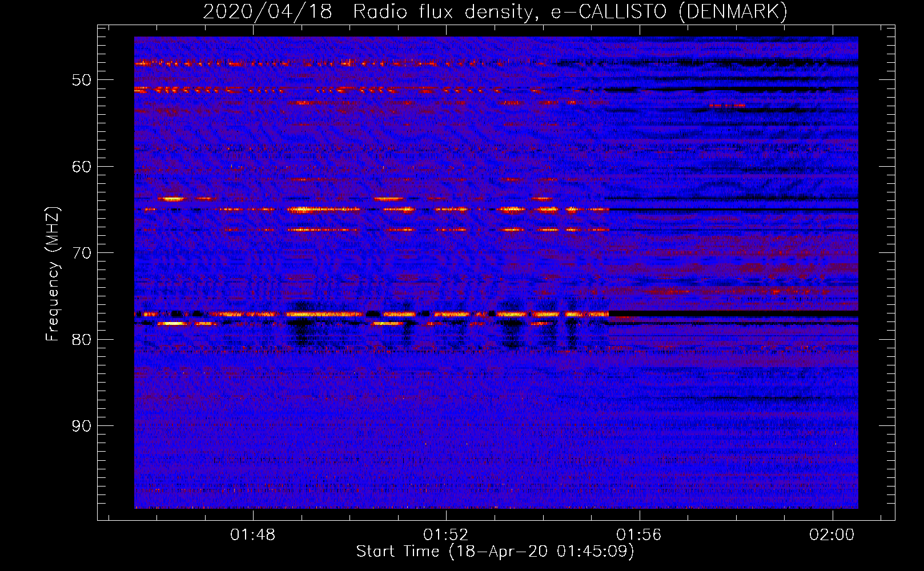
Task: Click the 70 MHz frequency tick label
Action: point(82,253)
